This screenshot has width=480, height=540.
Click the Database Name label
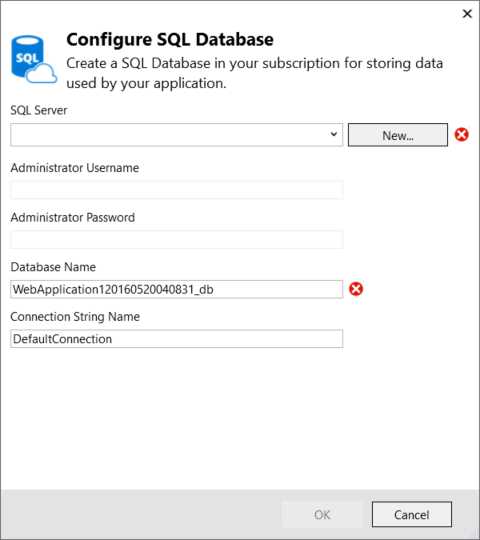53,267
